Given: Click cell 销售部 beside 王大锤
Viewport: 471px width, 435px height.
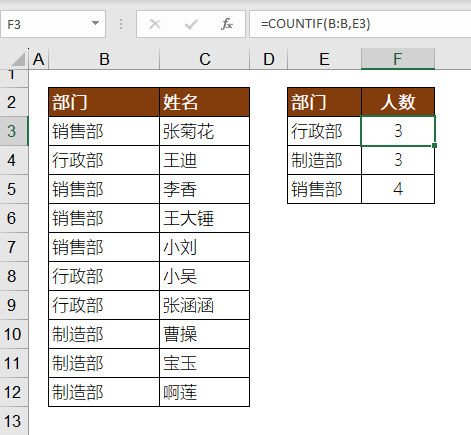Looking at the screenshot, I should tap(104, 218).
